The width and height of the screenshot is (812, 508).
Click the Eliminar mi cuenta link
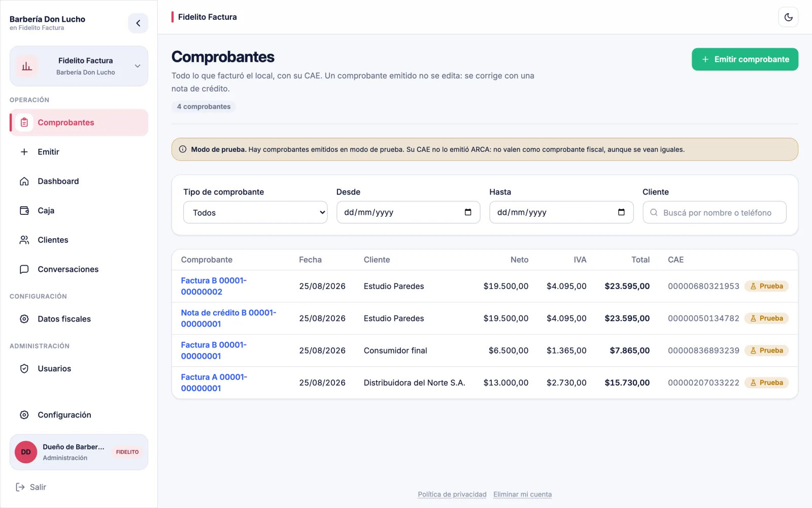[522, 494]
